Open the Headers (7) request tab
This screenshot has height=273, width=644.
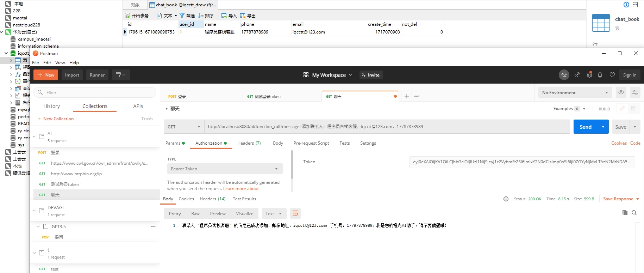pos(249,143)
